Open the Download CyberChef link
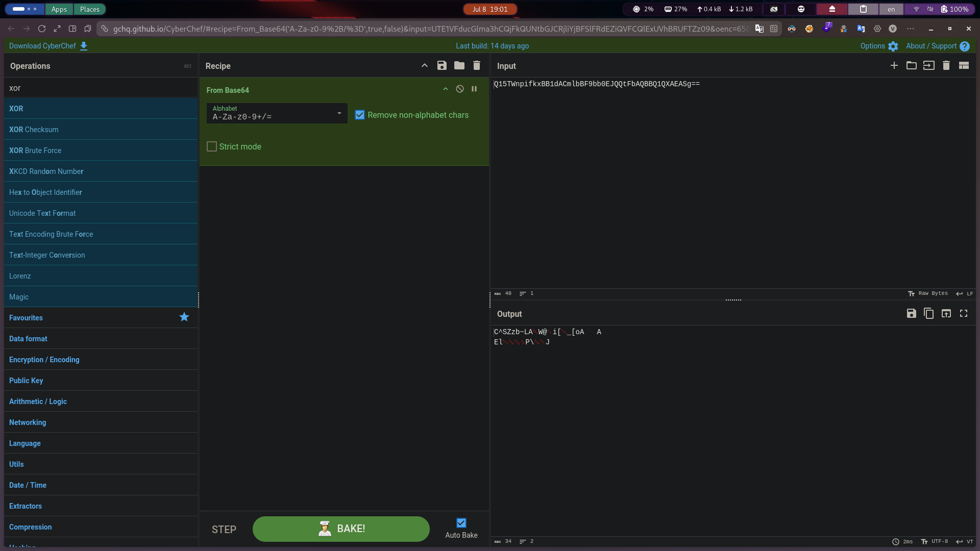This screenshot has height=551, width=980. [48, 46]
